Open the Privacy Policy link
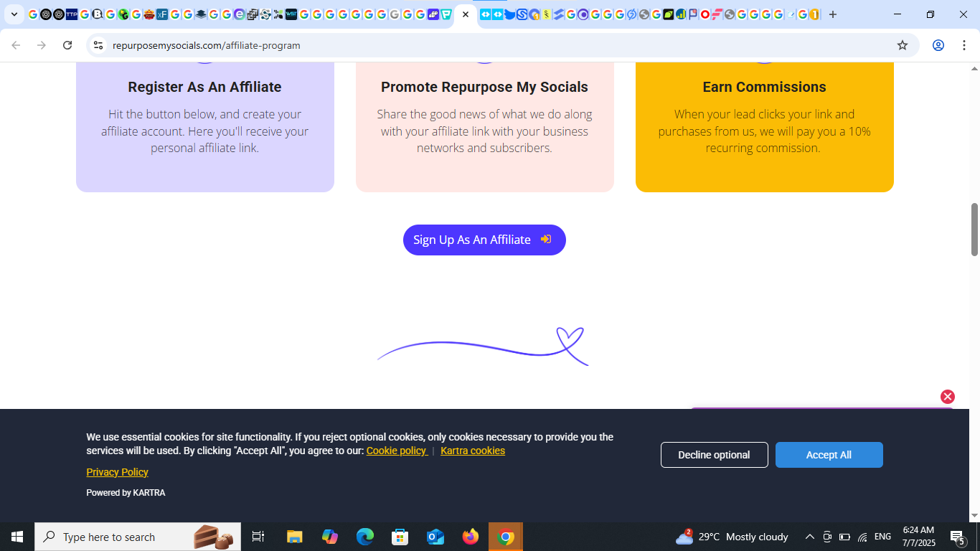This screenshot has width=980, height=551. point(117,472)
